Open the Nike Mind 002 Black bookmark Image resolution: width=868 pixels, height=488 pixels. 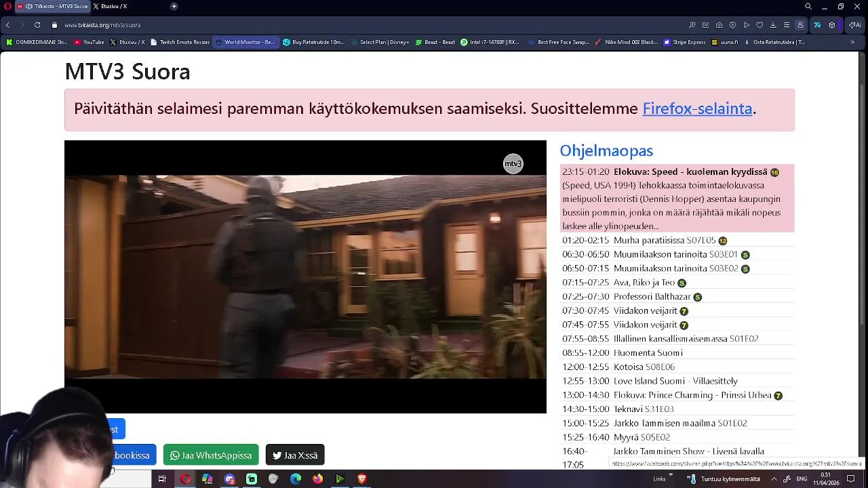pyautogui.click(x=626, y=42)
